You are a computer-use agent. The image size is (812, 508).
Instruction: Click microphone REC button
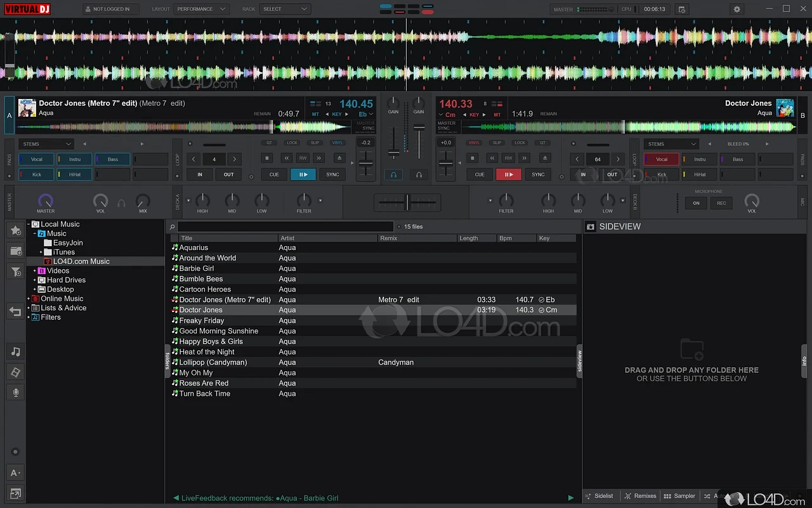point(722,203)
